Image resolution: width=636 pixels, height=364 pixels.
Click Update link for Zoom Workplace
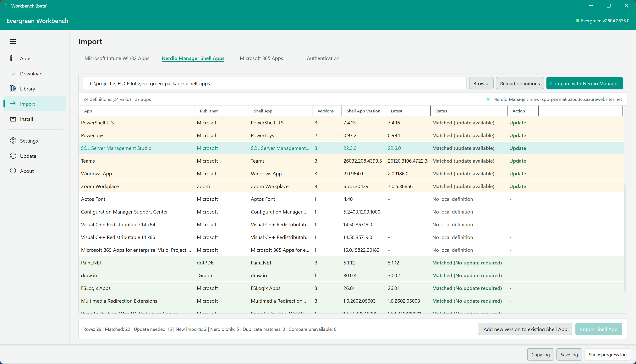[518, 187]
